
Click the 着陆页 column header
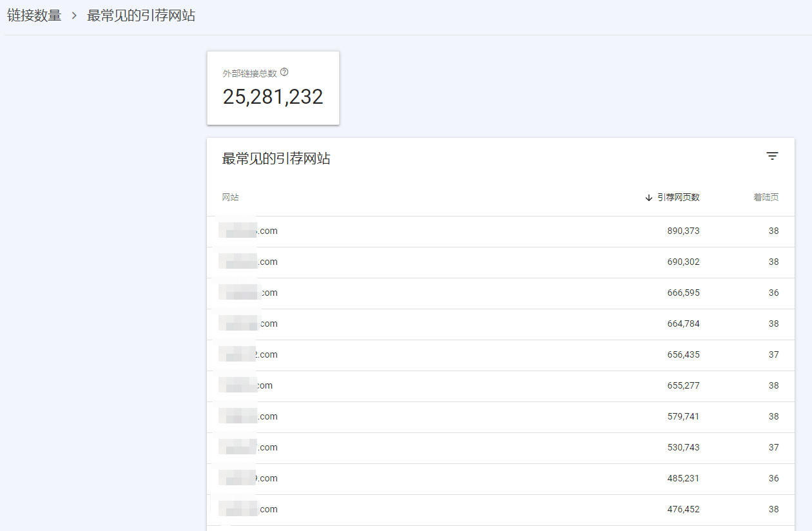point(766,197)
